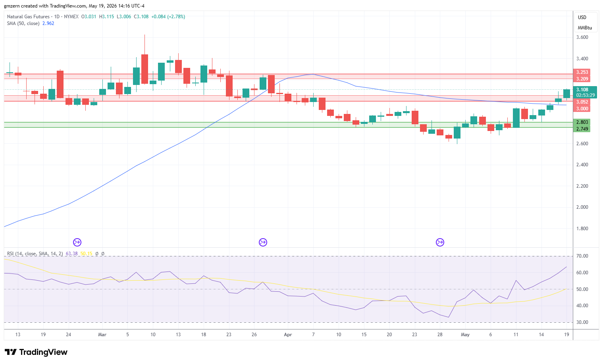The image size is (603, 364).
Task: Click the bar countdown timer 02:53:29
Action: click(586, 95)
